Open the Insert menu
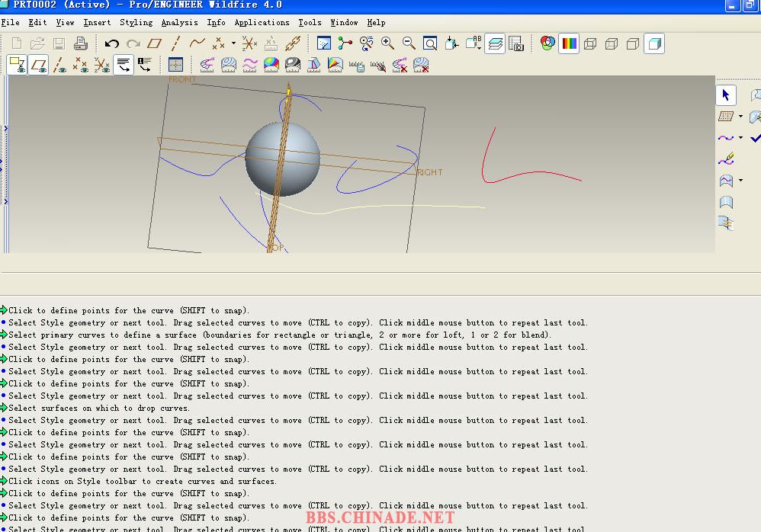 [97, 22]
